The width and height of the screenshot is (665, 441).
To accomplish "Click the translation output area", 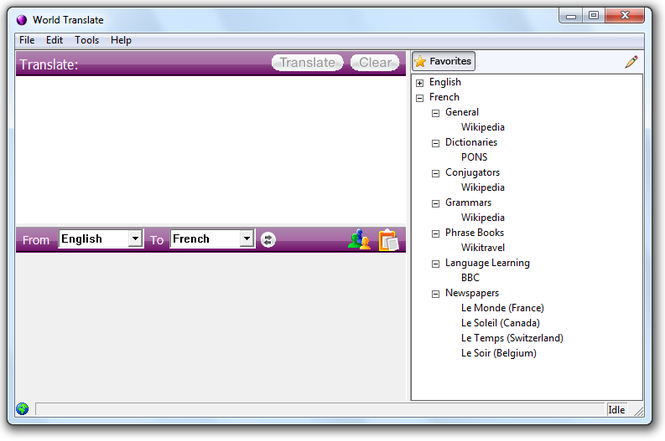I will [210, 326].
